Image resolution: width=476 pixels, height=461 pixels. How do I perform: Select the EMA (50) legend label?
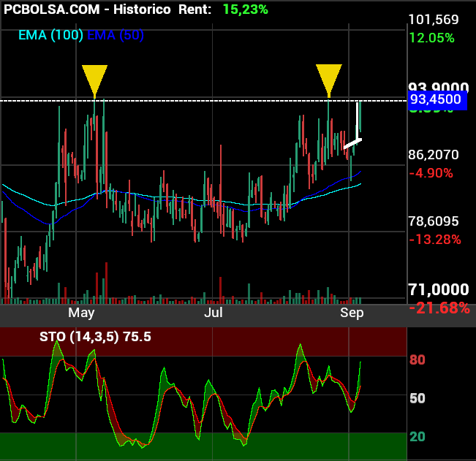point(115,35)
